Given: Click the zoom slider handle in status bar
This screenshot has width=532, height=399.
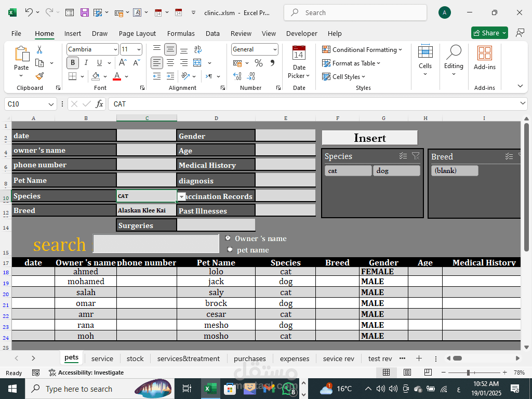Looking at the screenshot, I should coord(468,373).
